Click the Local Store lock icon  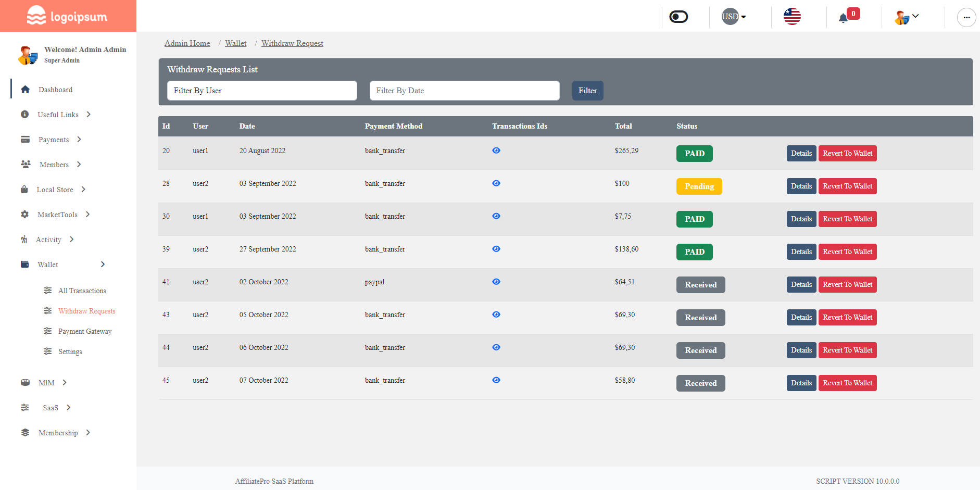pyautogui.click(x=25, y=189)
